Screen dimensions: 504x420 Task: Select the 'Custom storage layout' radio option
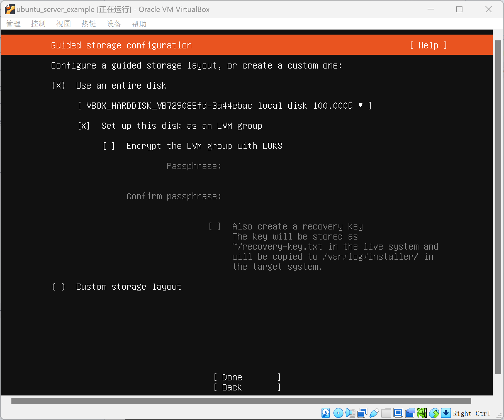tap(59, 287)
